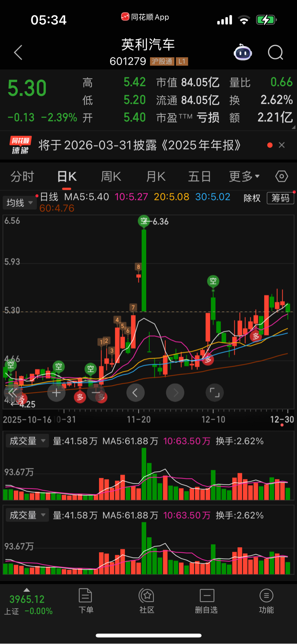Open second 成交量 indicator dropdown
Screen dimensions: 297x644
pyautogui.click(x=27, y=515)
